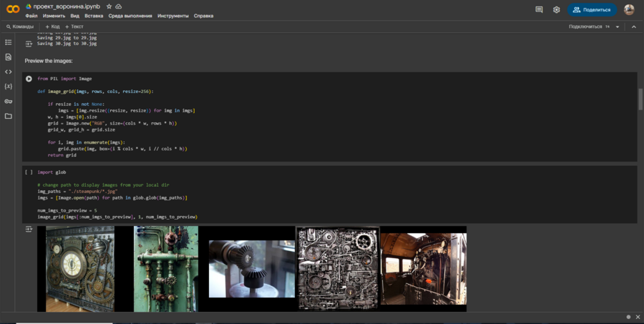The image size is (644, 324).
Task: Toggle output of the image preview cell
Action: tap(29, 230)
